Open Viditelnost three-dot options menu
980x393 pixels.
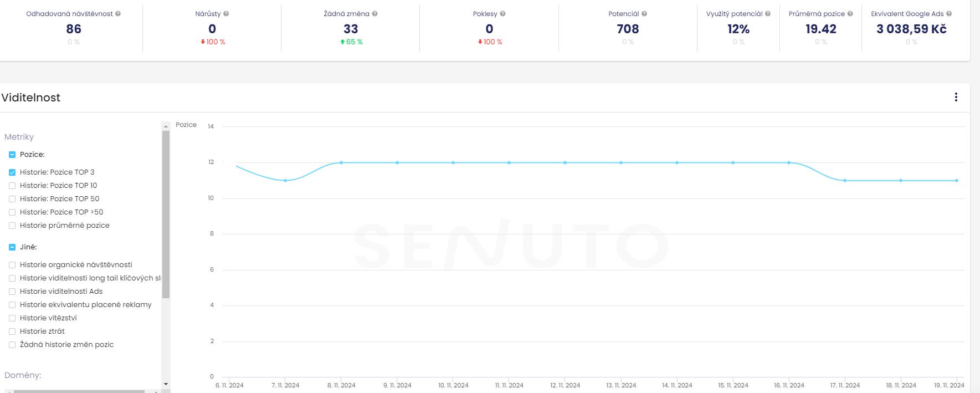956,97
